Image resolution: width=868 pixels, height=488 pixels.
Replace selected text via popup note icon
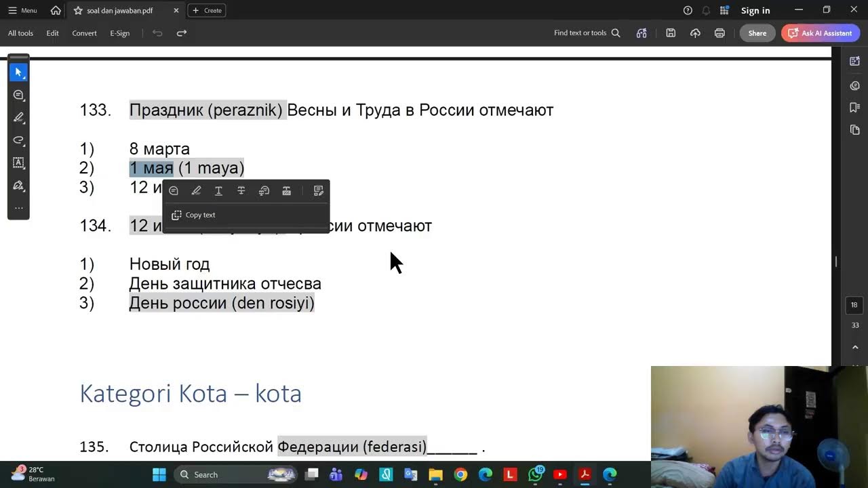pyautogui.click(x=264, y=191)
